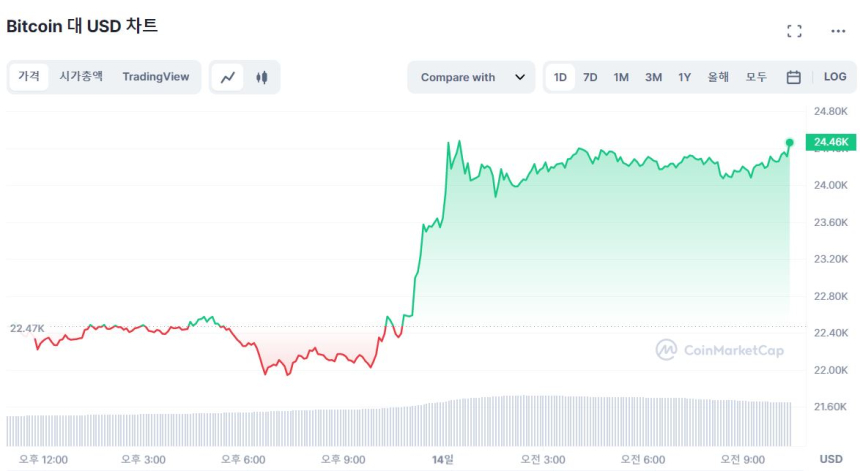Show the 1M time range
This screenshot has height=471, width=860.
621,77
